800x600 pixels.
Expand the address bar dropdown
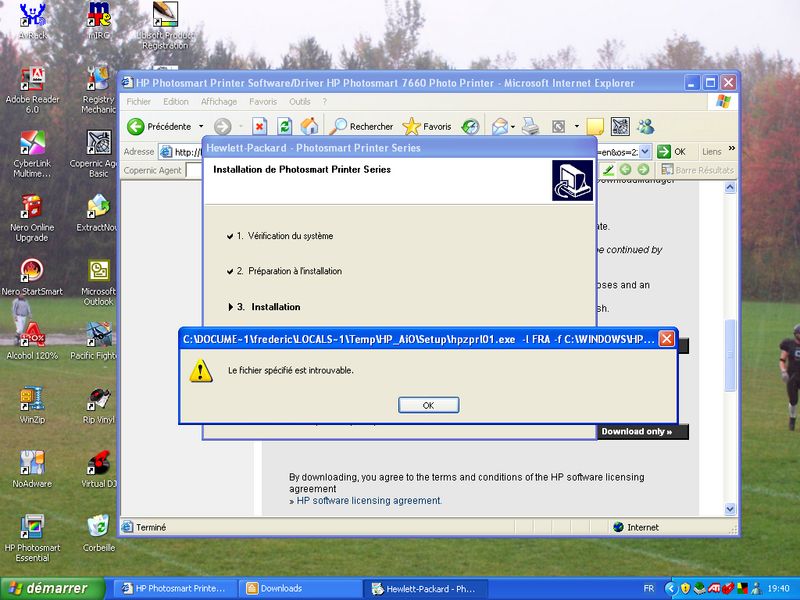click(645, 152)
